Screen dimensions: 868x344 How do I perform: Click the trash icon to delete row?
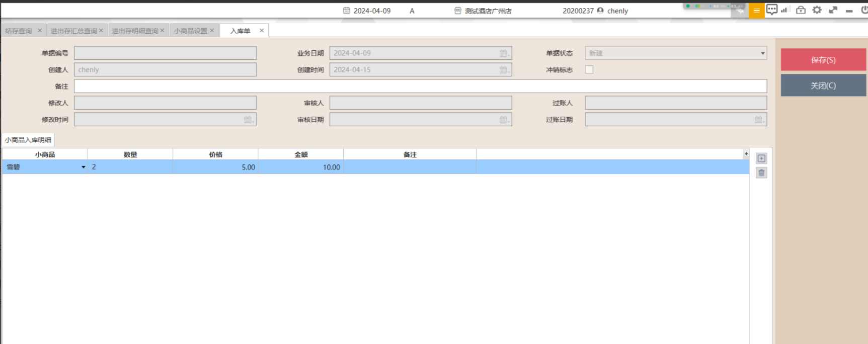(x=761, y=173)
